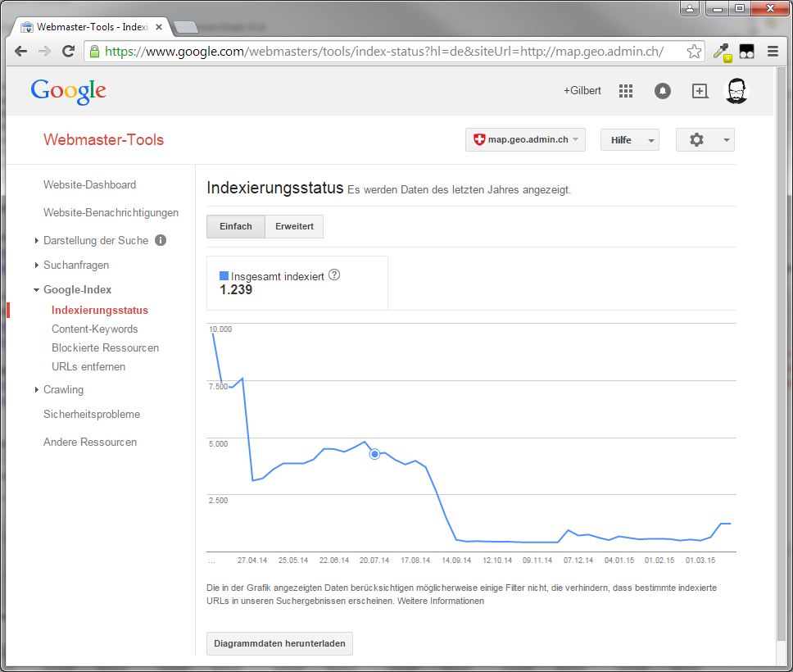Open Google notifications bell

point(663,91)
